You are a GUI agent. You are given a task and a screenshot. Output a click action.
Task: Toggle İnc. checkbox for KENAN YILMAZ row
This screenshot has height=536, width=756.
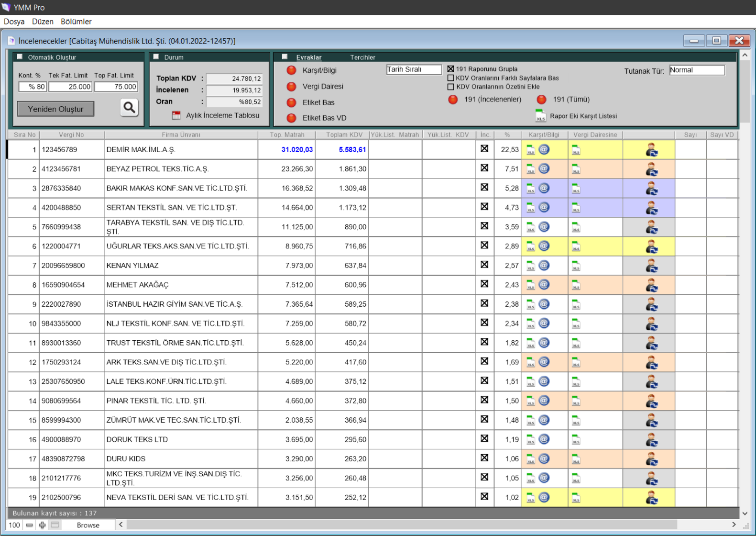(x=484, y=265)
